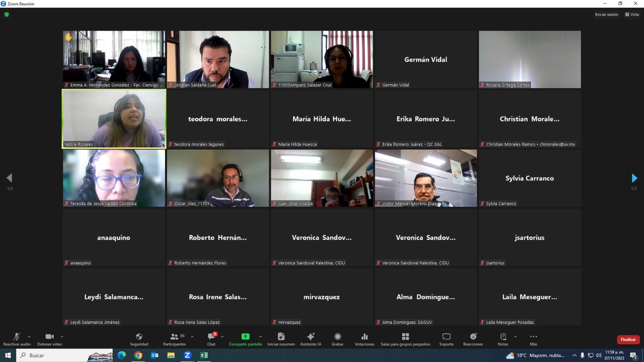Toggle camera with Detener video

50,337
